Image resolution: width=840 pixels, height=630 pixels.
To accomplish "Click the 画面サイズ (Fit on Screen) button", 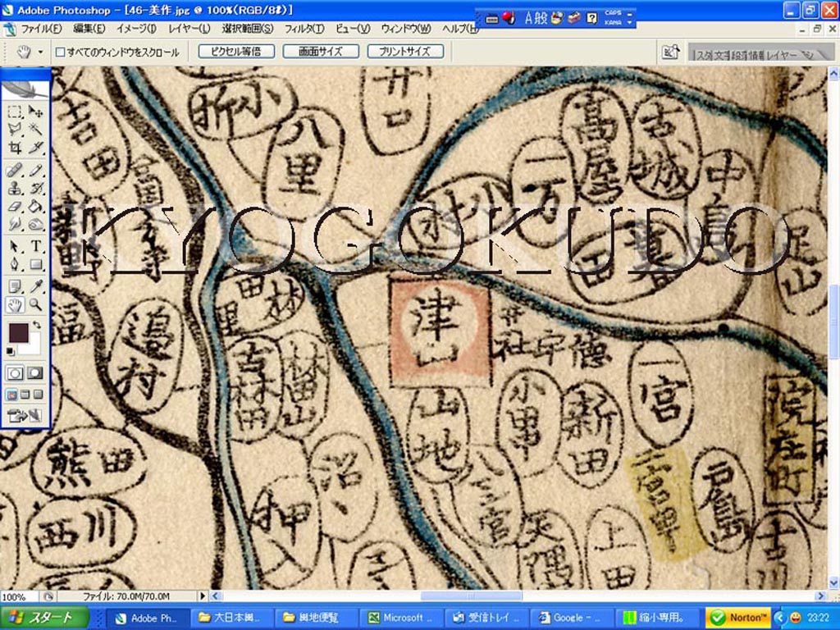I will 321,52.
